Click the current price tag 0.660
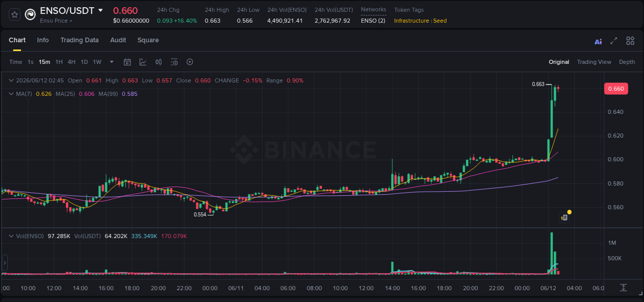644x302 pixels. (x=616, y=89)
